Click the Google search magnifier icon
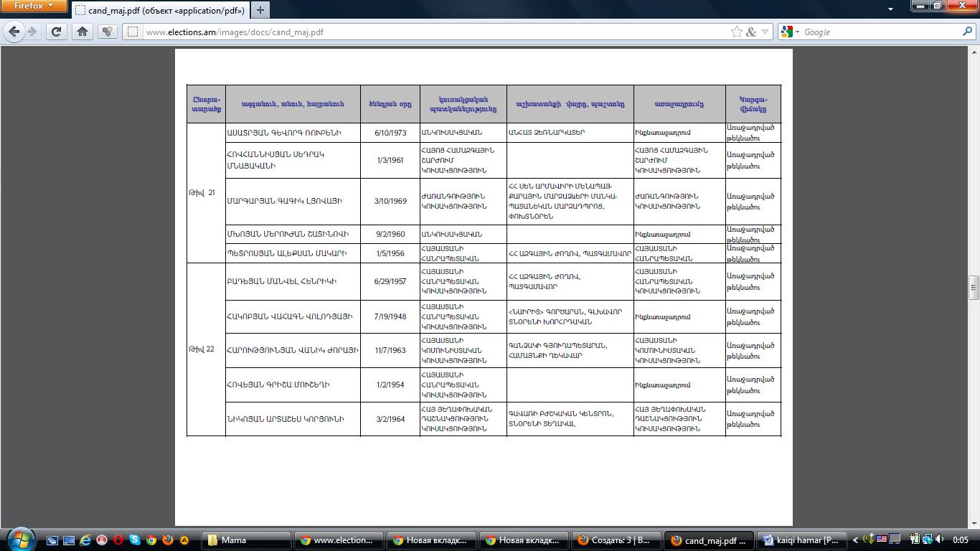The image size is (980, 551). coord(967,32)
